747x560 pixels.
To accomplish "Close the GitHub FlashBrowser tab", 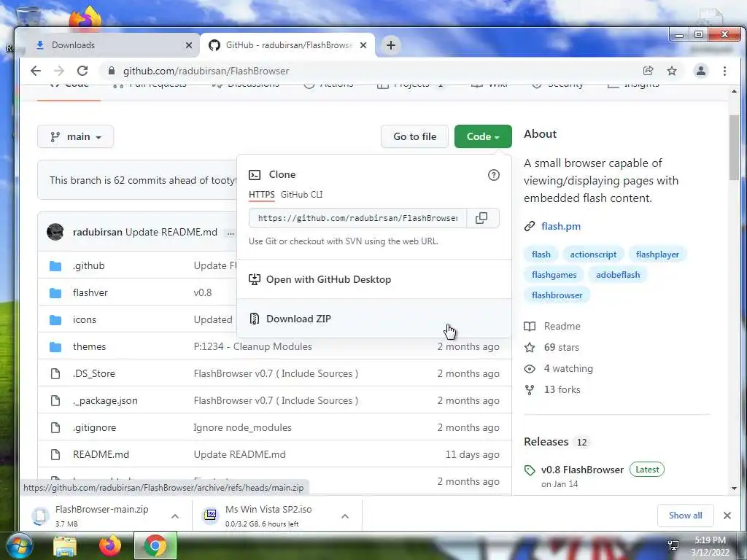I will [363, 45].
